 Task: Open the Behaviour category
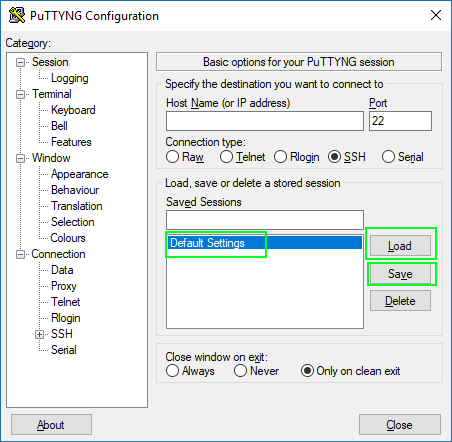pyautogui.click(x=75, y=190)
